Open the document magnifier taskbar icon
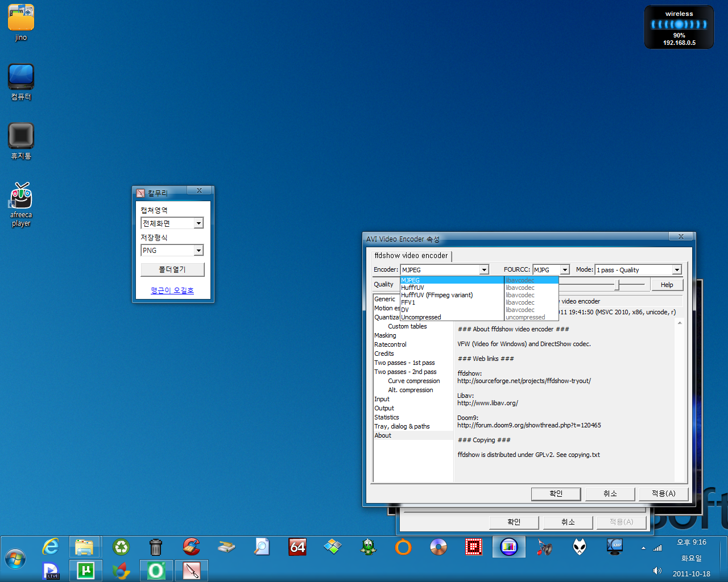The width and height of the screenshot is (728, 582). [x=262, y=547]
